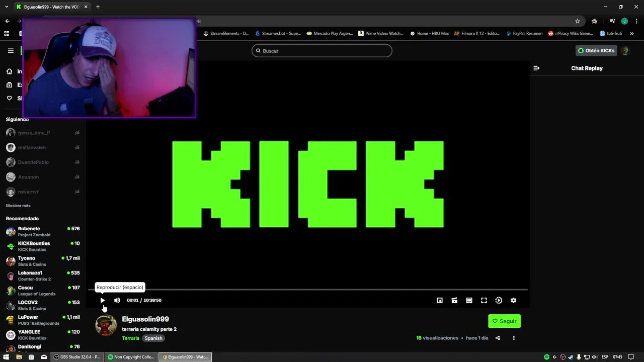Open the StreamElements bookmark
The image size is (644, 362).
226,34
